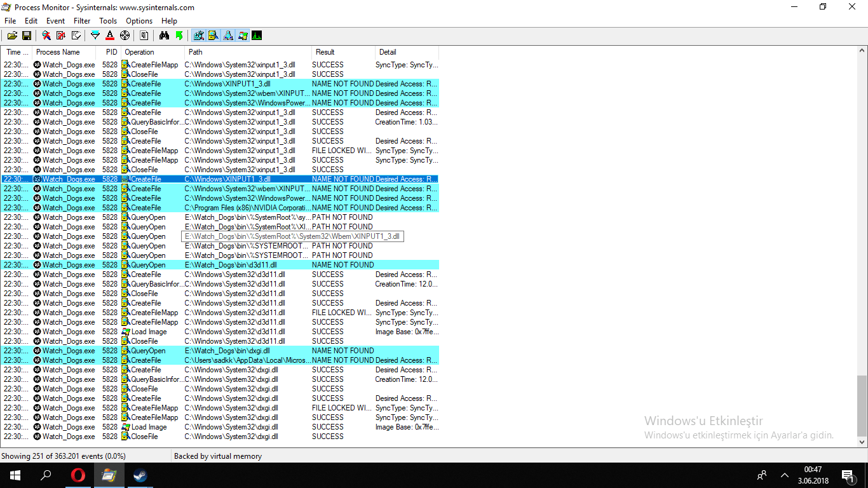
Task: Open the People icon in the taskbar
Action: 762,475
